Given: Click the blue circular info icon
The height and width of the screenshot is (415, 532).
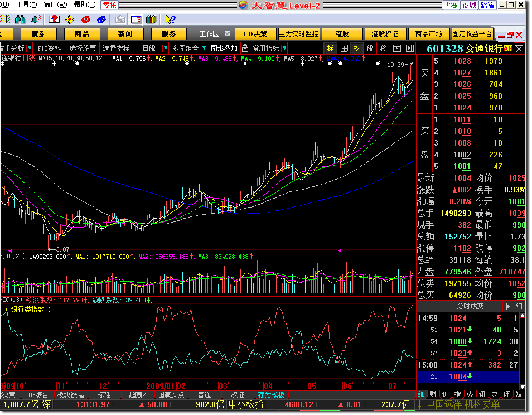Looking at the screenshot, I should 101,20.
